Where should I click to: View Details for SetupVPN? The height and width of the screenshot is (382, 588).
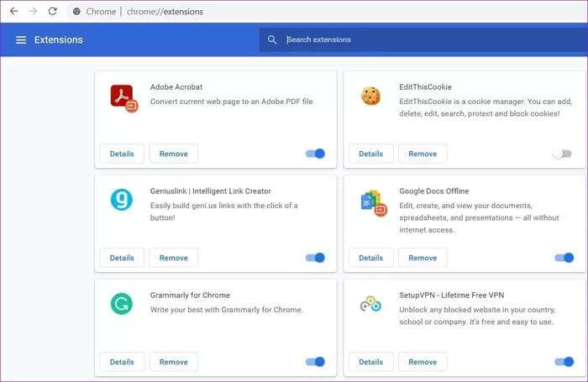(x=371, y=362)
